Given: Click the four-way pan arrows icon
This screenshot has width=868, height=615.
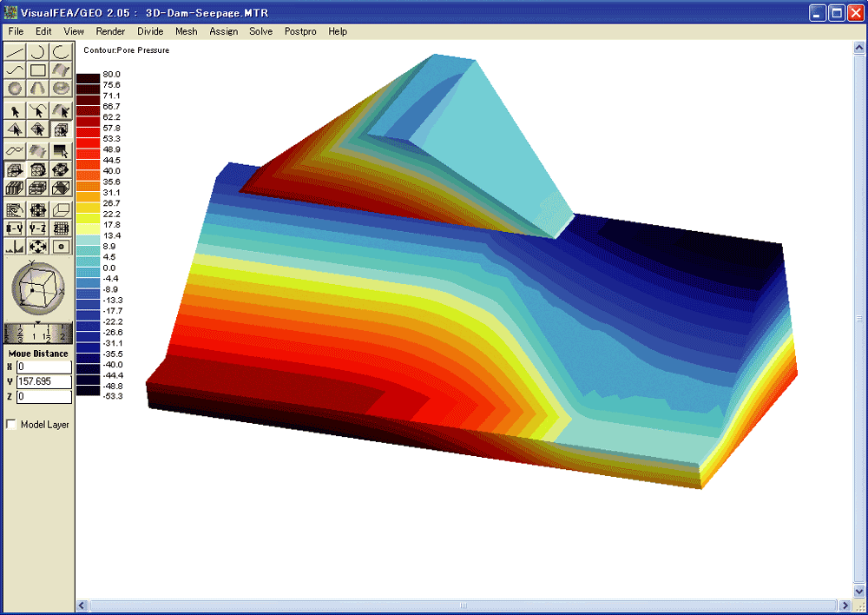Looking at the screenshot, I should pyautogui.click(x=37, y=247).
